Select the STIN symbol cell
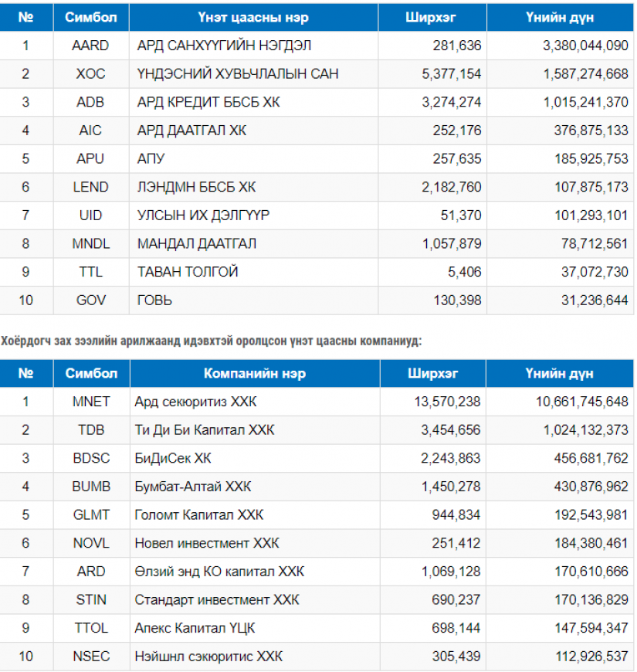Screen dimensions: 637x672 coord(91,599)
